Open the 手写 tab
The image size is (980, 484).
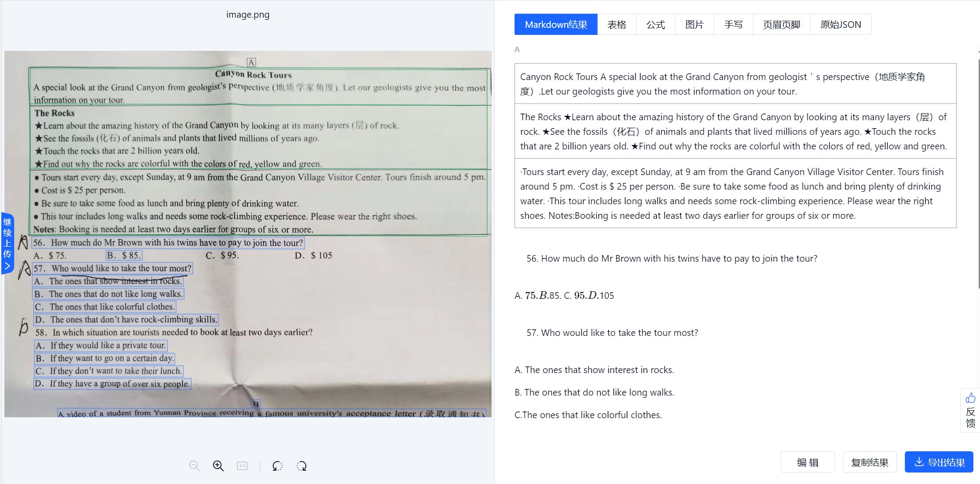point(733,24)
